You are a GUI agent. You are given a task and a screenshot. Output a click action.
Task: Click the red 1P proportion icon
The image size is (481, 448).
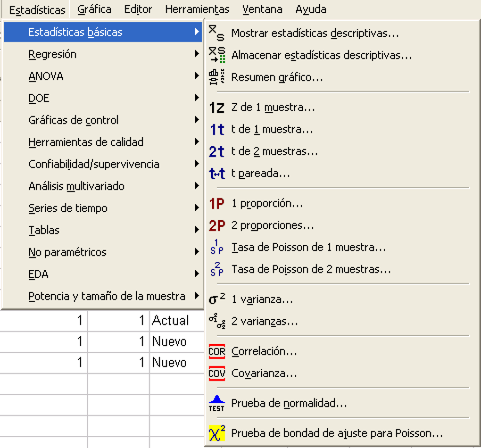click(217, 204)
